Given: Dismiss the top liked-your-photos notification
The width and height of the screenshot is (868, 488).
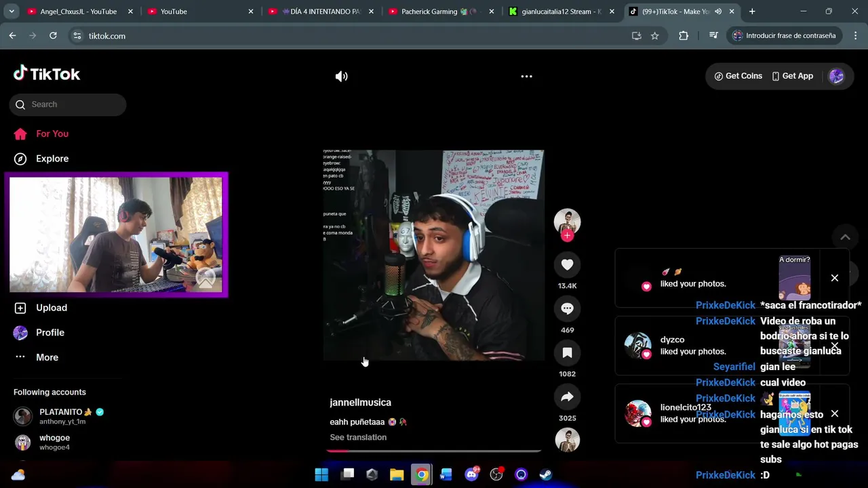Looking at the screenshot, I should click(835, 278).
